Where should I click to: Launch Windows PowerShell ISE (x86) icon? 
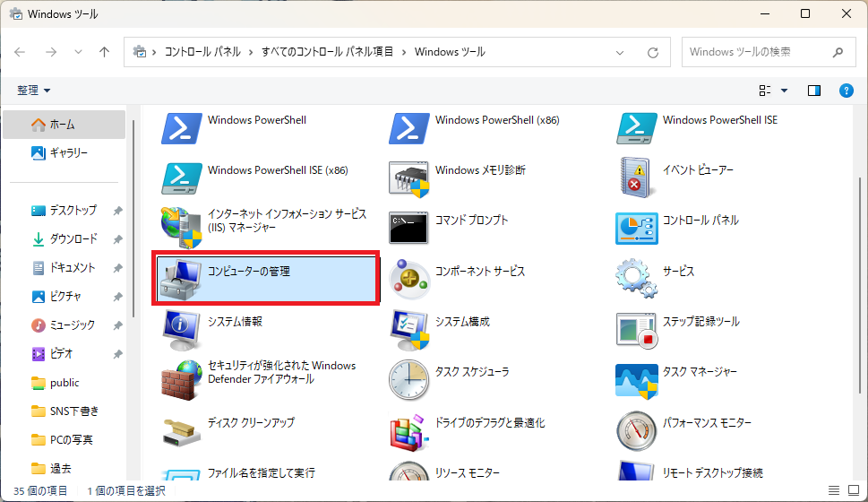point(182,178)
